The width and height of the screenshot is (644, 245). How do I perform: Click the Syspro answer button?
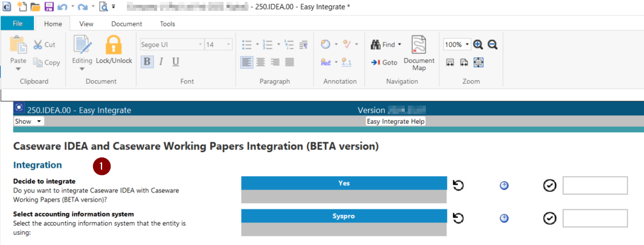[343, 215]
